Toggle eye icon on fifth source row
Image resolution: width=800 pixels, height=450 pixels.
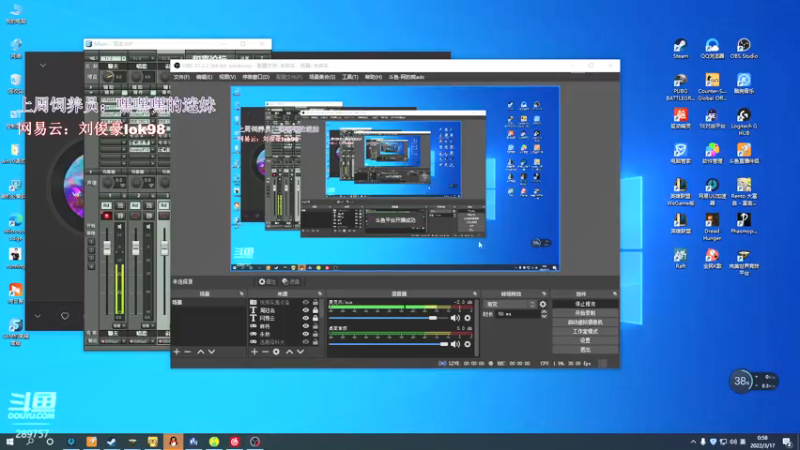(x=305, y=334)
